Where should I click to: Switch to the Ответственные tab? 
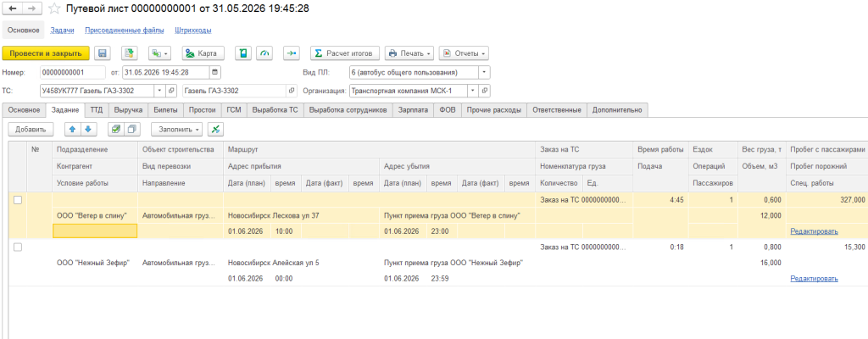(556, 110)
